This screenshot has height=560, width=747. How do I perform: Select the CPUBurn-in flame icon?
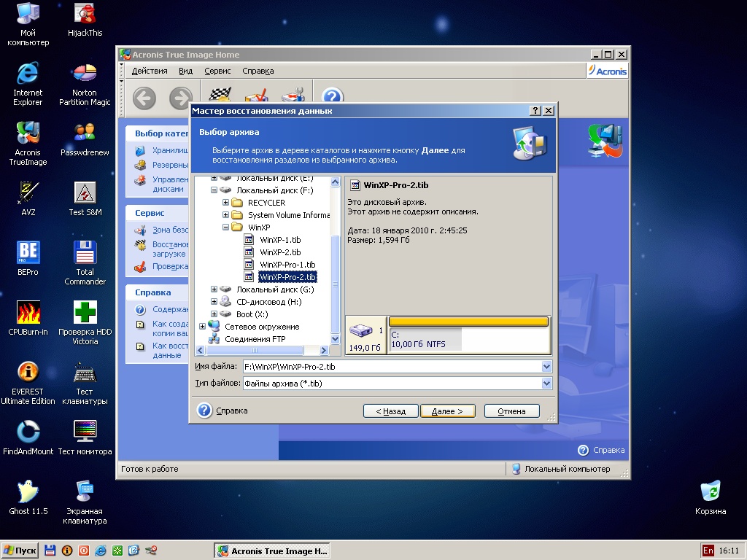point(28,319)
